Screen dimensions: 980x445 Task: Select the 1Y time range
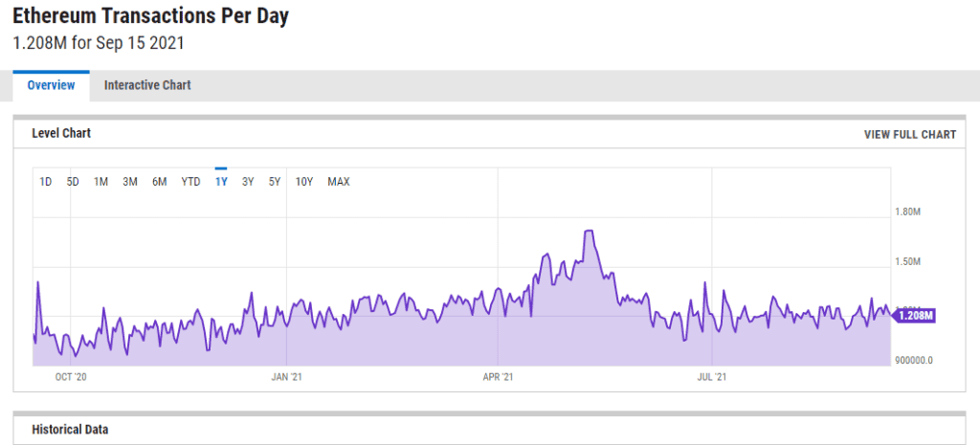pos(221,182)
